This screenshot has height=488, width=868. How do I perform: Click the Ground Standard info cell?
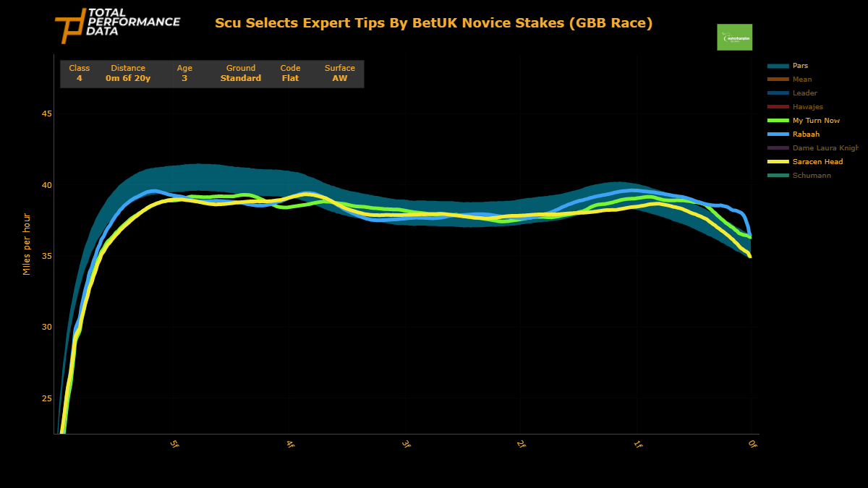click(240, 73)
